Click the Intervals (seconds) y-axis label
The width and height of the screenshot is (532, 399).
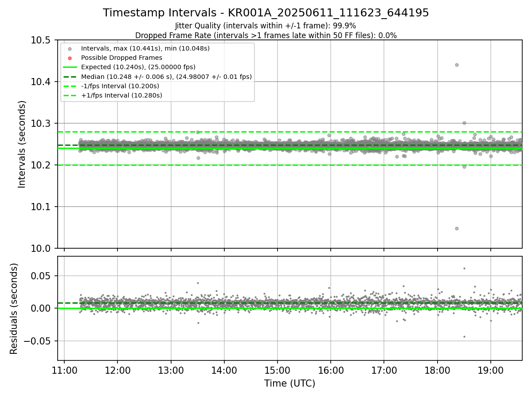click(22, 144)
